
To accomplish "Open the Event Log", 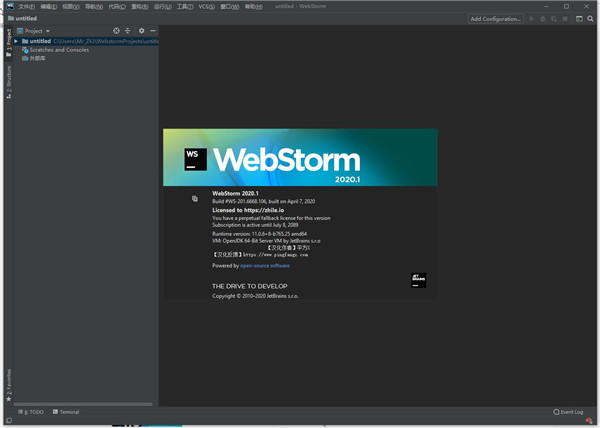I will pos(568,412).
